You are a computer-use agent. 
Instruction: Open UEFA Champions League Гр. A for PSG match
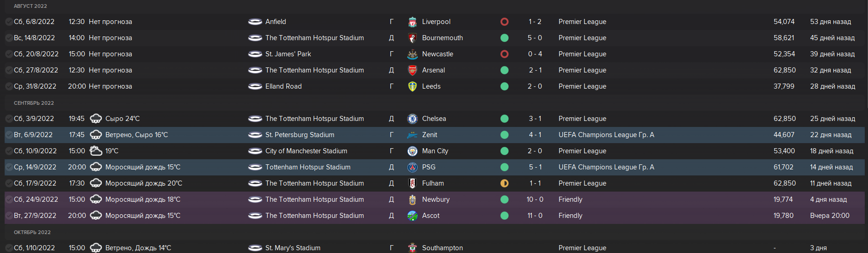coord(606,167)
